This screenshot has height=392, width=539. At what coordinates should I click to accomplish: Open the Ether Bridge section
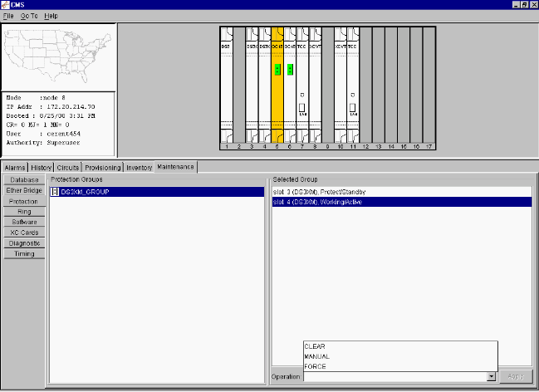pyautogui.click(x=24, y=190)
